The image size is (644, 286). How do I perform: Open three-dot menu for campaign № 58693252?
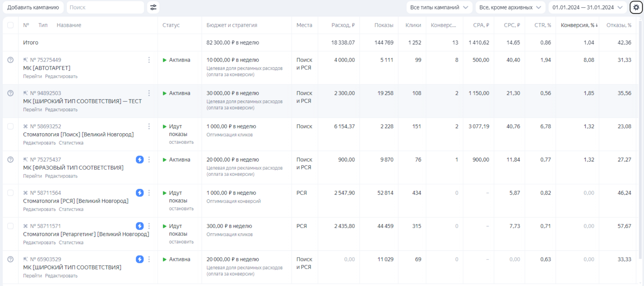tap(149, 126)
